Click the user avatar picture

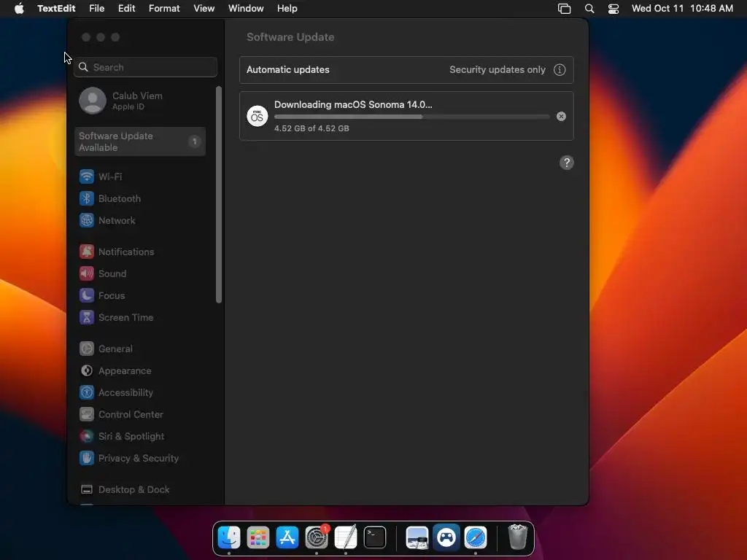[x=93, y=101]
